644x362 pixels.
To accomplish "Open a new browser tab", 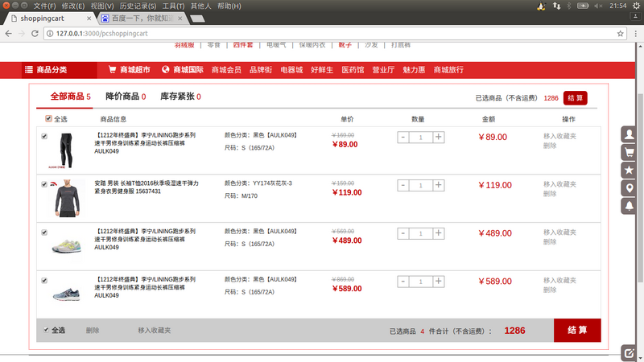I will click(x=197, y=19).
